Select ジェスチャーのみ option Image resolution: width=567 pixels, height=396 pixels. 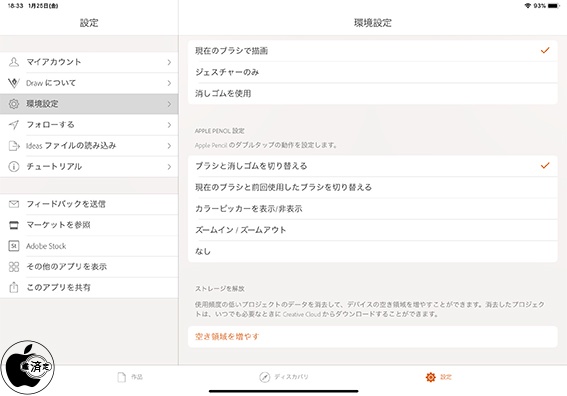click(372, 72)
